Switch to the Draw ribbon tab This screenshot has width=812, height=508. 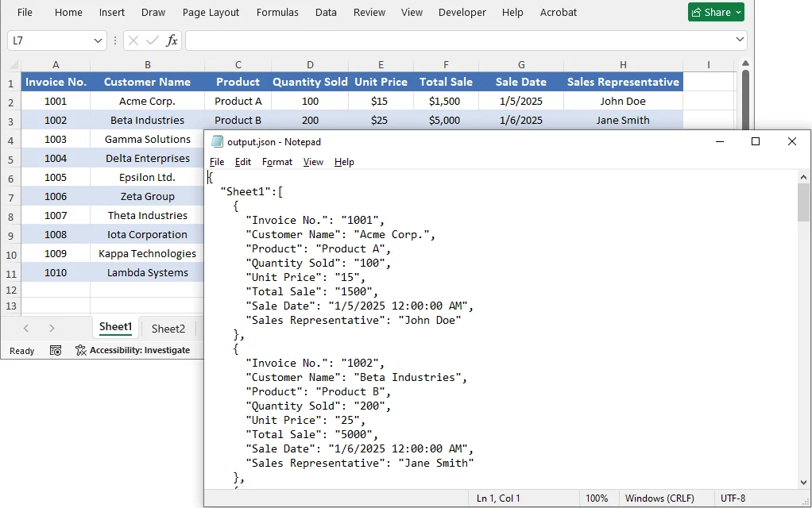point(153,13)
